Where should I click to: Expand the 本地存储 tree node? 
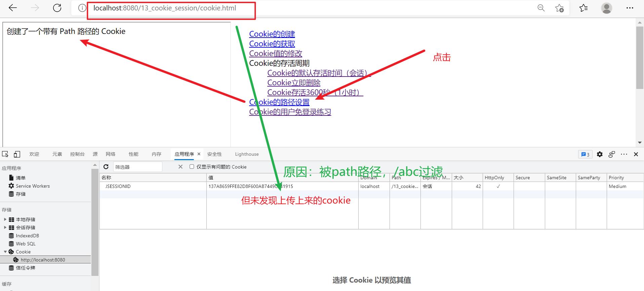pyautogui.click(x=5, y=220)
